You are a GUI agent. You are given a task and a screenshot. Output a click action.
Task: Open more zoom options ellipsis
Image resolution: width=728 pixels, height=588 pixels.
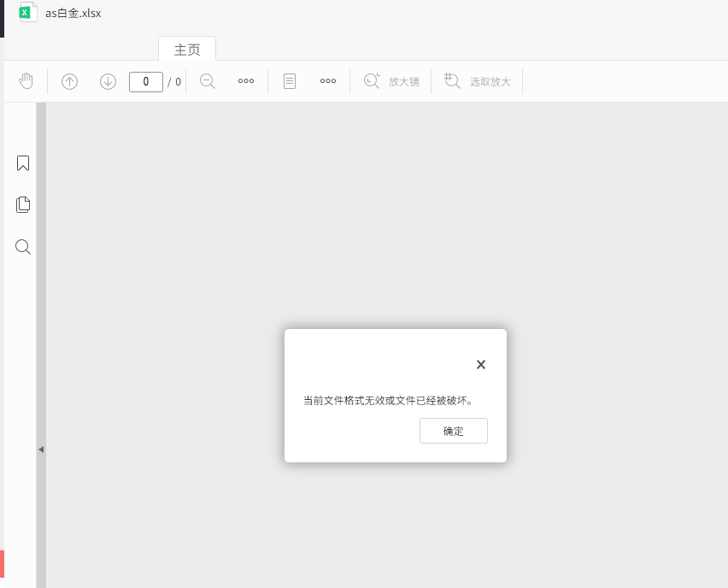(246, 81)
